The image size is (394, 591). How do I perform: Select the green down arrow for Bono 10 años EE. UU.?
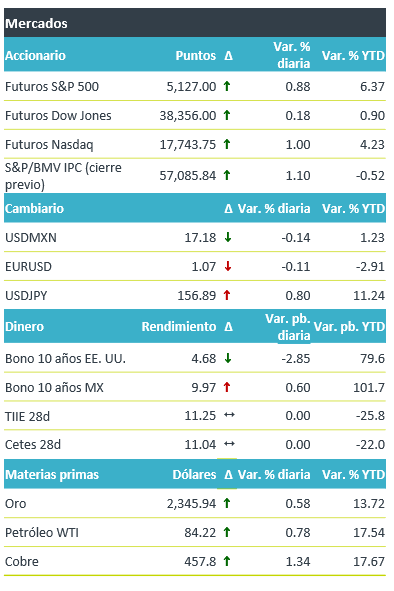[x=227, y=358]
